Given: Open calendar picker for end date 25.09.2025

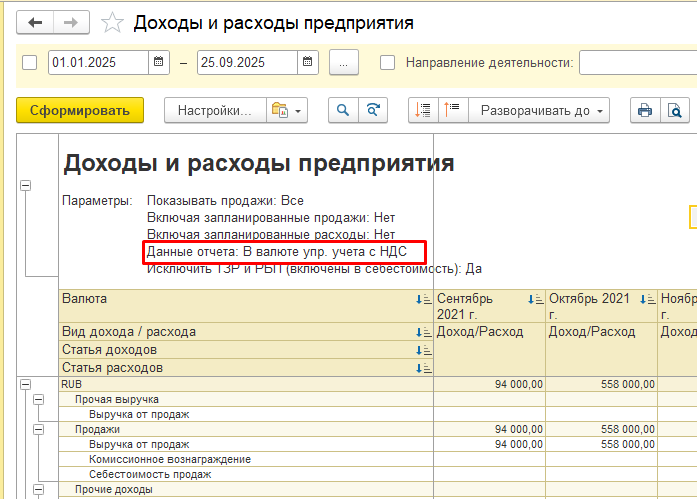Looking at the screenshot, I should click(x=308, y=63).
